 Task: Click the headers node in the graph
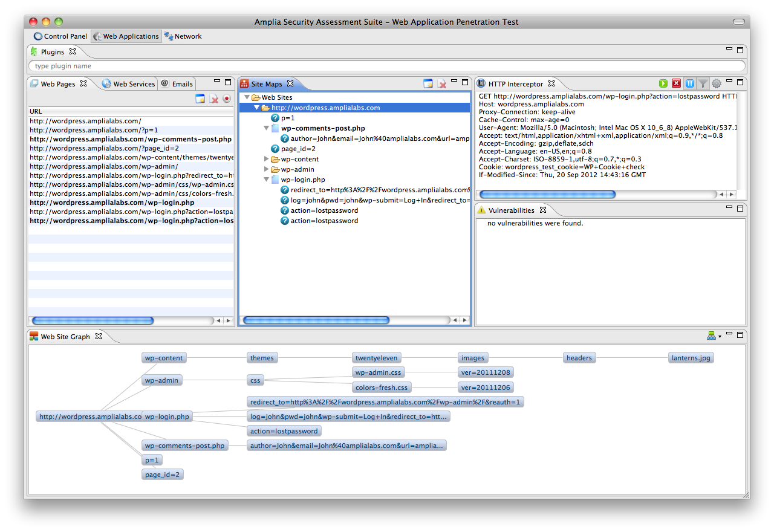(x=579, y=358)
